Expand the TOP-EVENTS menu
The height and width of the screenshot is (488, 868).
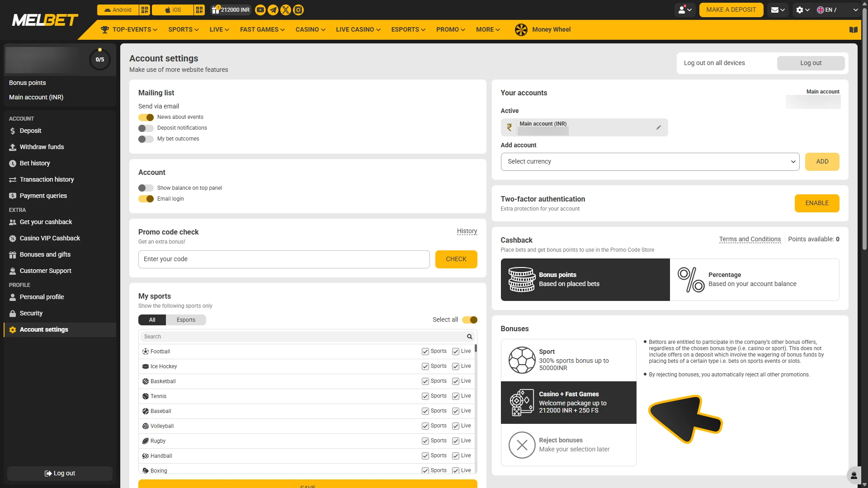point(129,30)
